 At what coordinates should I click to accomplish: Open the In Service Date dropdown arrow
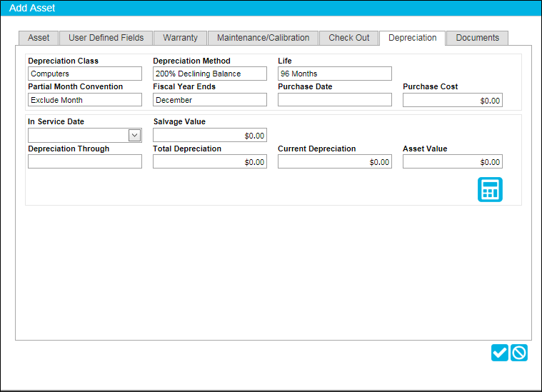tap(134, 135)
